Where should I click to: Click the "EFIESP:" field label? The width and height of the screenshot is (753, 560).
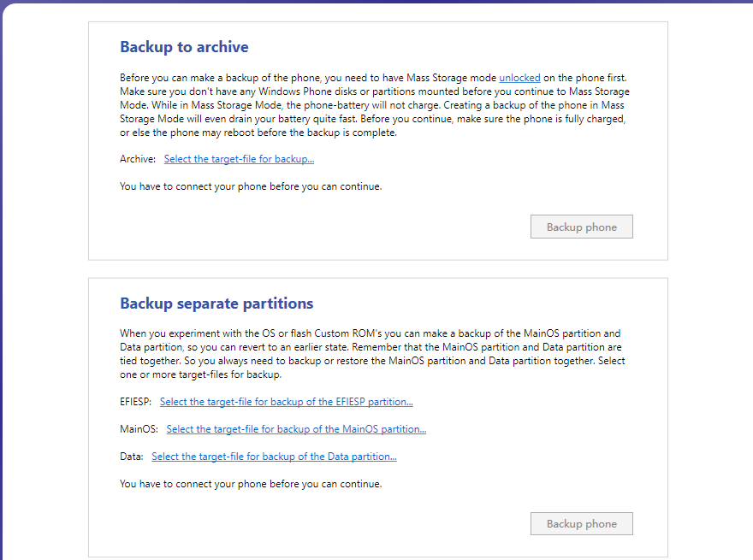(136, 402)
